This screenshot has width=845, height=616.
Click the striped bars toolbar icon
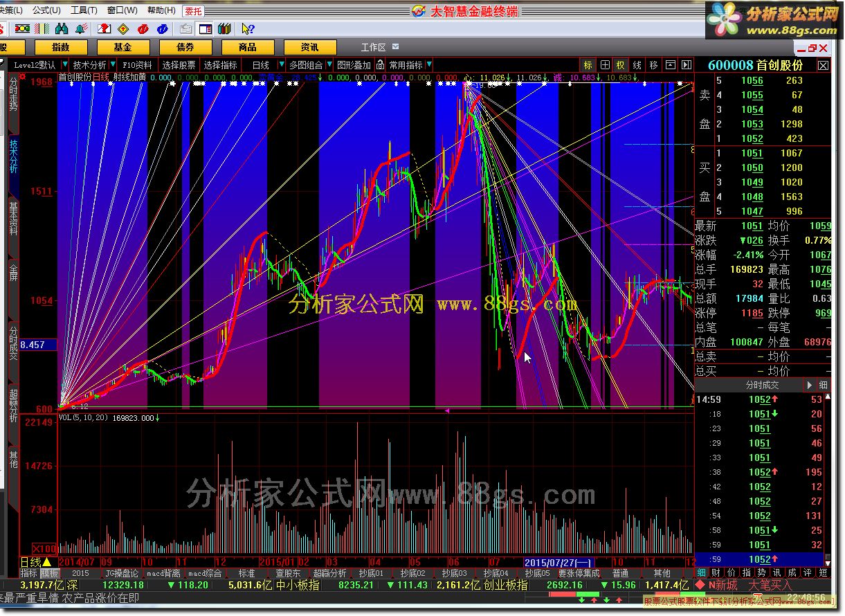click(42, 28)
